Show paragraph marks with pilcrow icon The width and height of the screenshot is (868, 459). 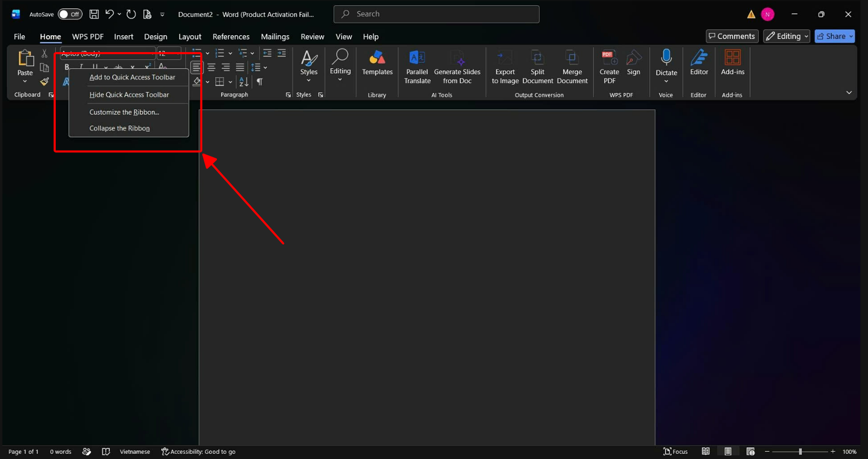tap(259, 82)
